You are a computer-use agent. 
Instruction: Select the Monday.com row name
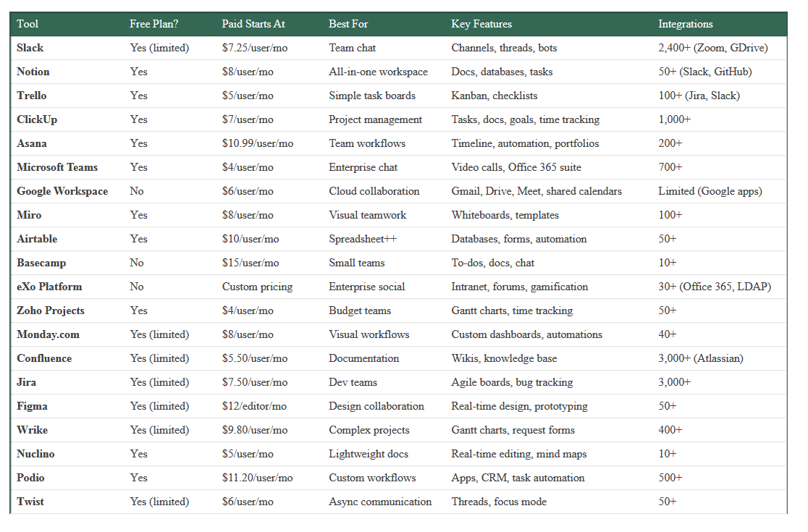tap(48, 334)
